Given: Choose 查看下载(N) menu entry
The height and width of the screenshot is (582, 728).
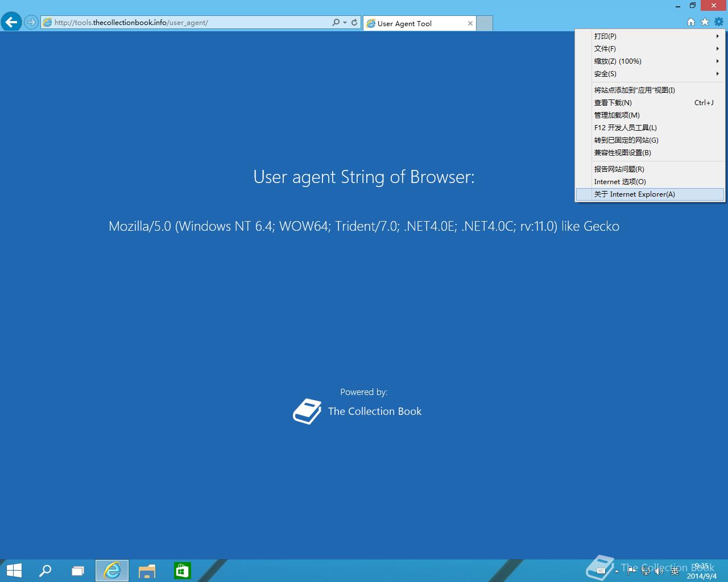Looking at the screenshot, I should (650, 102).
